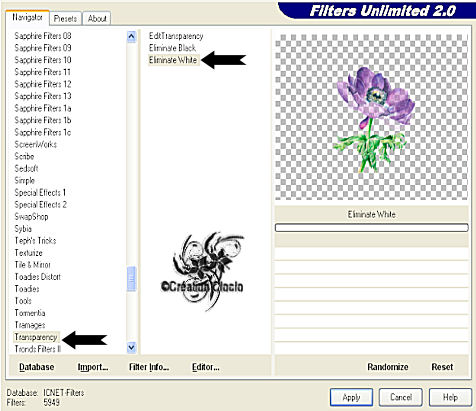The image size is (476, 411).
Task: Click the filter list scrollbar thumb
Action: coord(132,278)
